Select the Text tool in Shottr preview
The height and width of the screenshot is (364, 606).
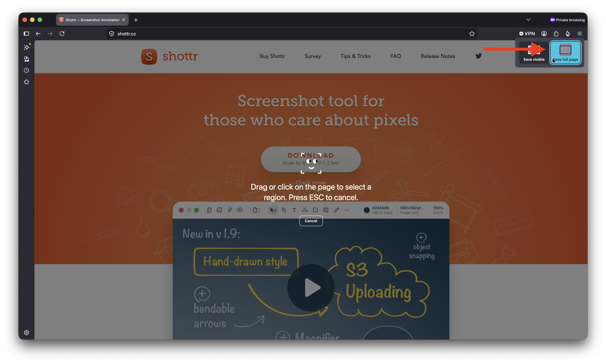point(294,210)
